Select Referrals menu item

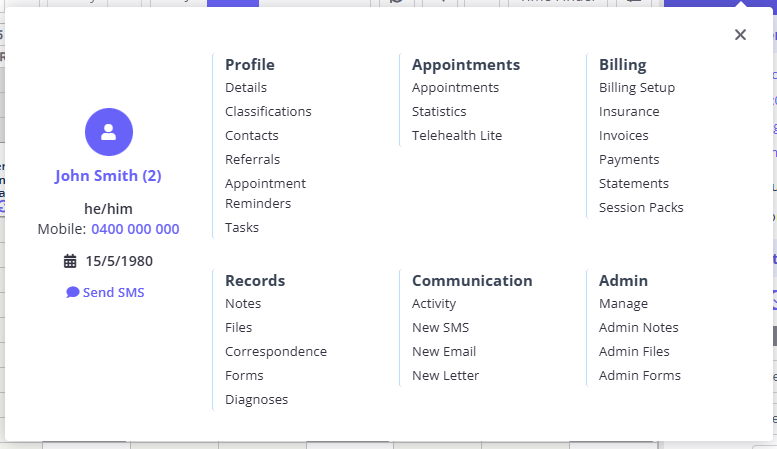[252, 160]
